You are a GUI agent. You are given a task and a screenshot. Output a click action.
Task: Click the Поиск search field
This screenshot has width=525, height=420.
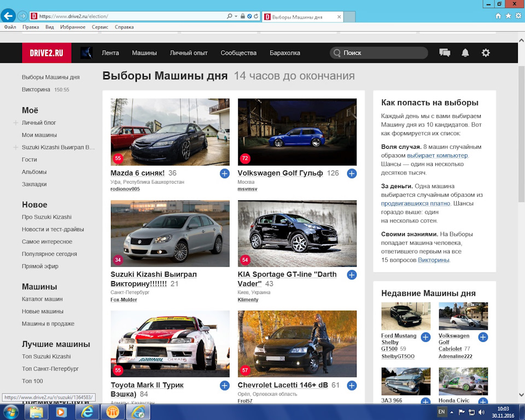click(378, 53)
